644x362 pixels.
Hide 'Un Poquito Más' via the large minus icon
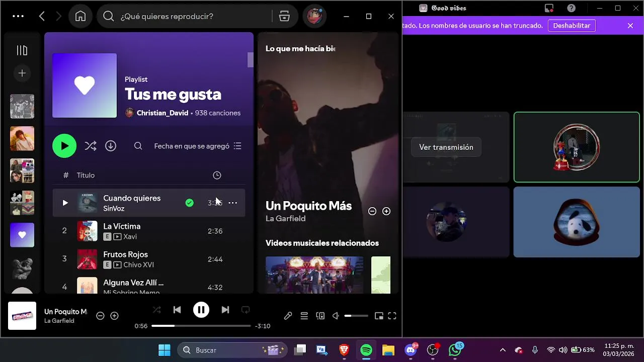(x=372, y=211)
